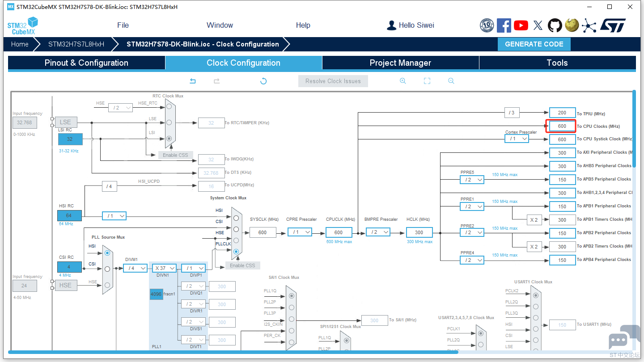This screenshot has height=362, width=644.
Task: Open the DIVP1 divider dropdown
Action: point(193,268)
